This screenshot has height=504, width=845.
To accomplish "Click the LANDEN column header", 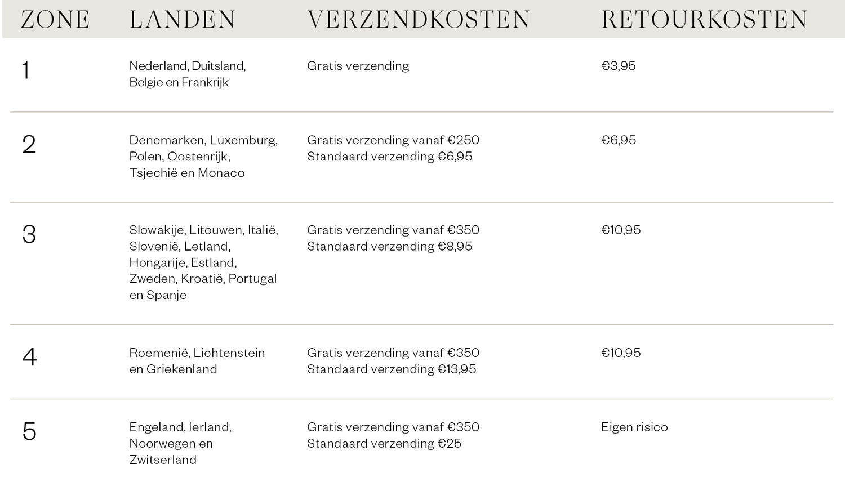I will point(183,20).
